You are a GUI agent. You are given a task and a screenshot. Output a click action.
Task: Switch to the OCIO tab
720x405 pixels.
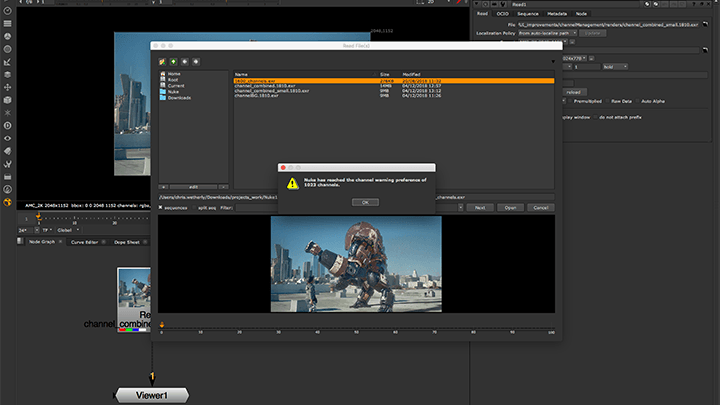(502, 14)
